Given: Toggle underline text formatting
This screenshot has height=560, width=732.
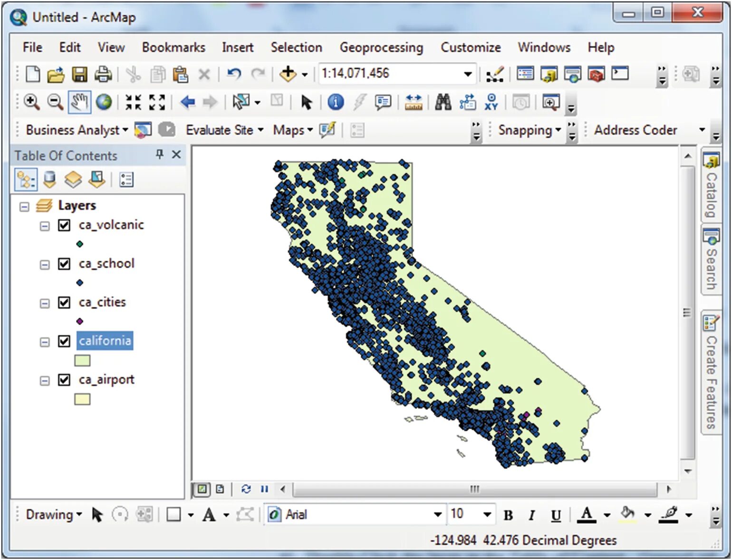Looking at the screenshot, I should 556,515.
